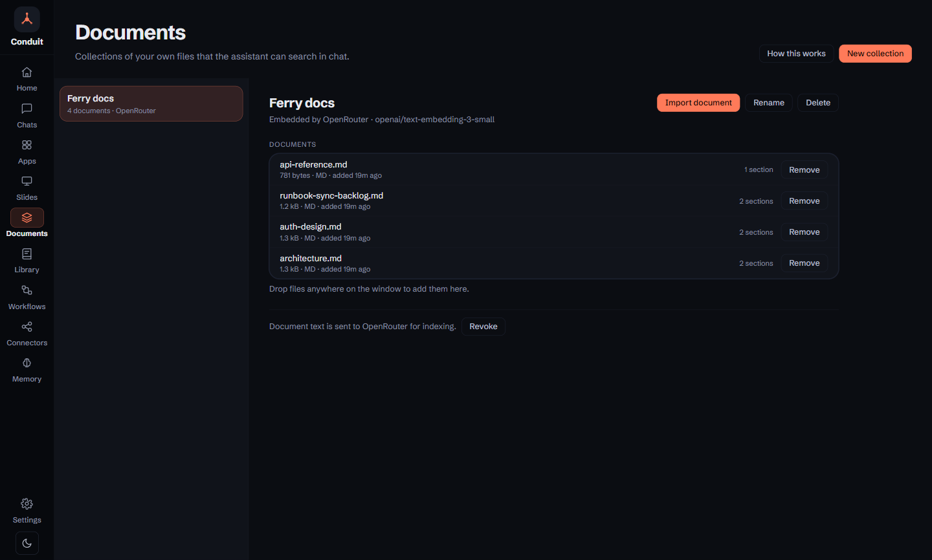Screen dimensions: 932x560
Task: Click the '781 bytes · MD' metadata line
Action: [331, 175]
